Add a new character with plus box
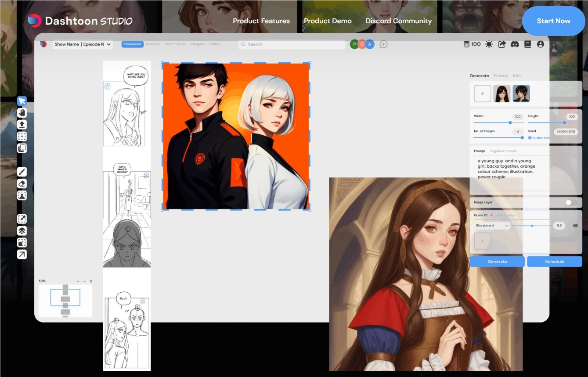 [483, 94]
